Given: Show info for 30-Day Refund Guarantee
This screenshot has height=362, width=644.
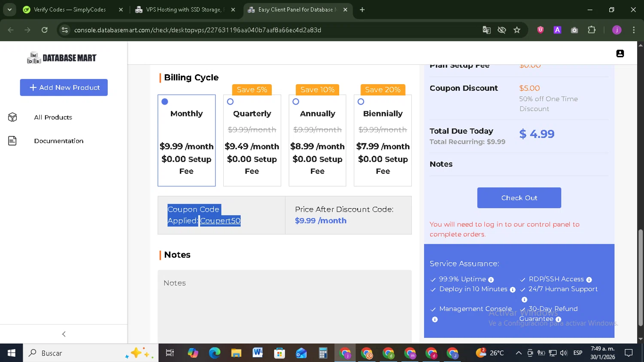Looking at the screenshot, I should click(558, 319).
